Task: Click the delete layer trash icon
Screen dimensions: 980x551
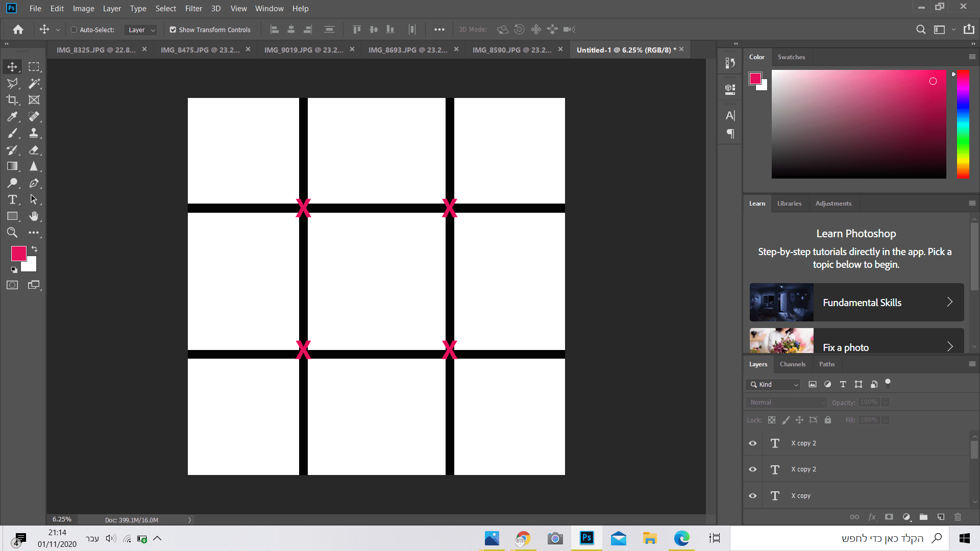Action: [958, 517]
